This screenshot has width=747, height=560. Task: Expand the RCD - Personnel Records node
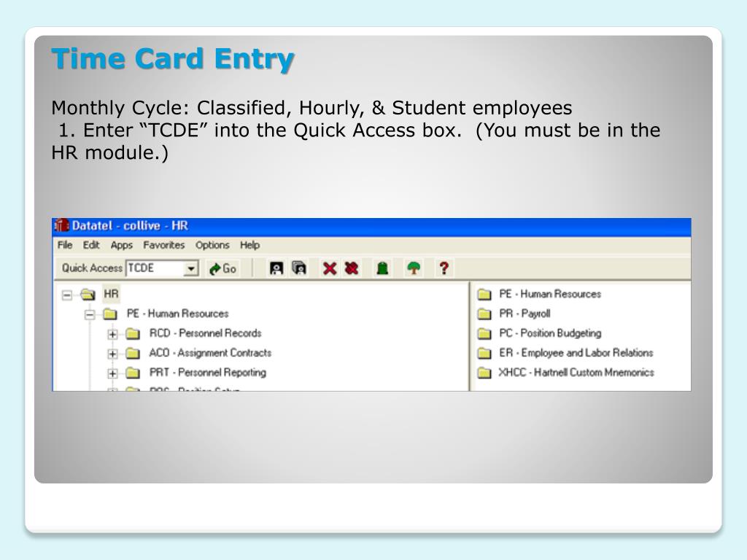point(112,334)
